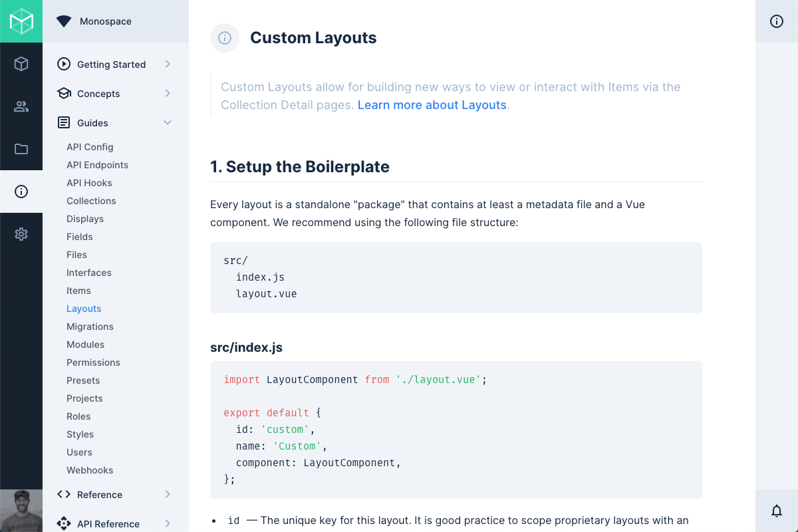Open the Webhooks guide entry

coord(89,470)
